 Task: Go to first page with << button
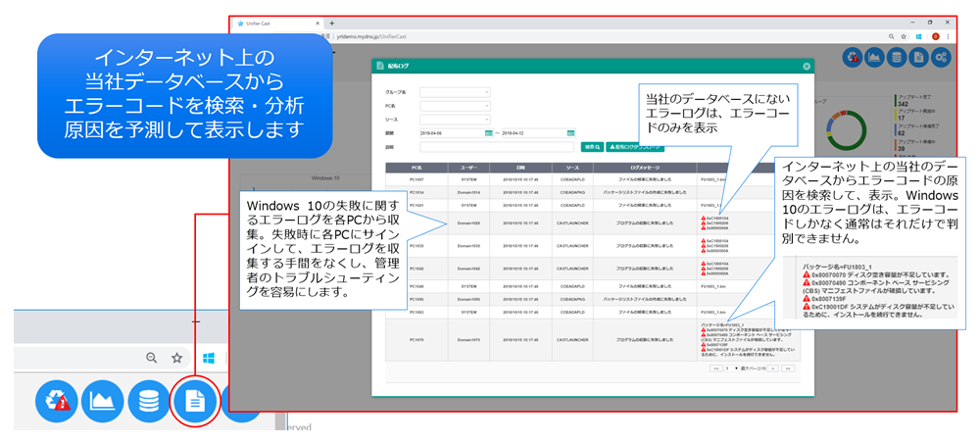716,369
